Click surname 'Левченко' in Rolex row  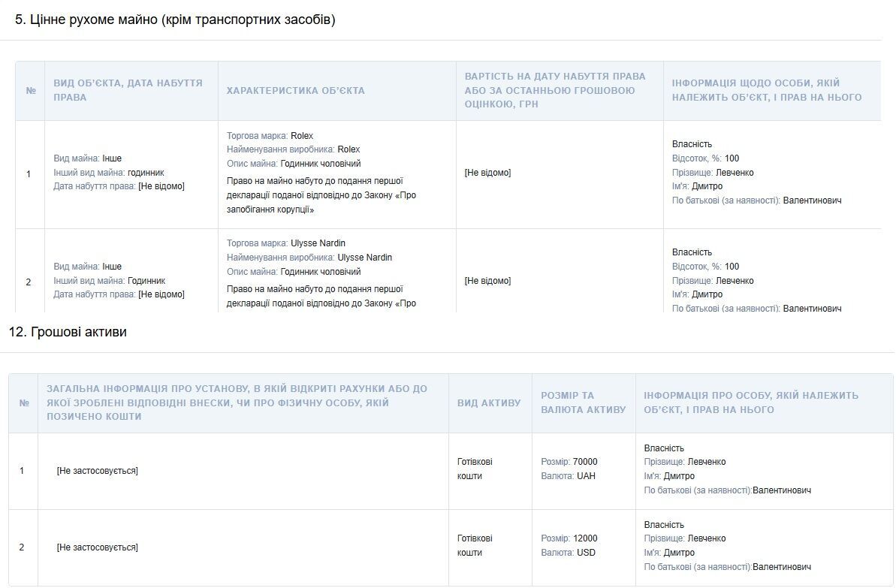(x=735, y=173)
